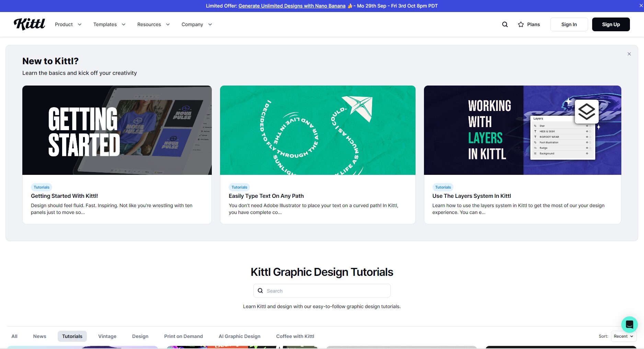Expand the Templates menu
Screen dimensions: 644x349
[109, 24]
